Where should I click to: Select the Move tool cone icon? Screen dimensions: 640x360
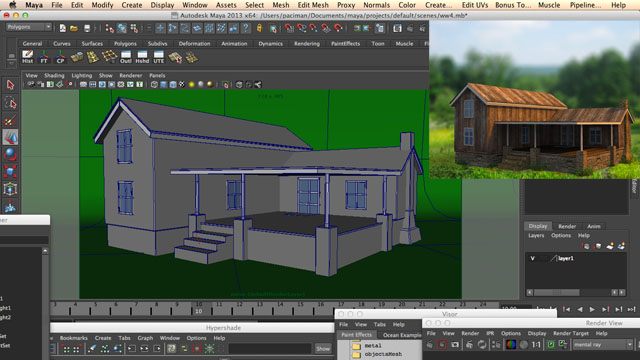10,137
